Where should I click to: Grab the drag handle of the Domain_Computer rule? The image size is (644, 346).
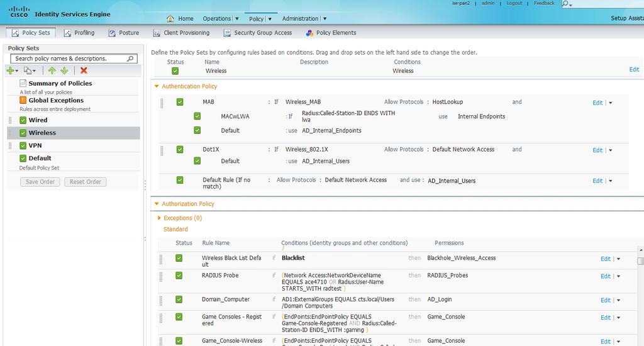pyautogui.click(x=161, y=300)
